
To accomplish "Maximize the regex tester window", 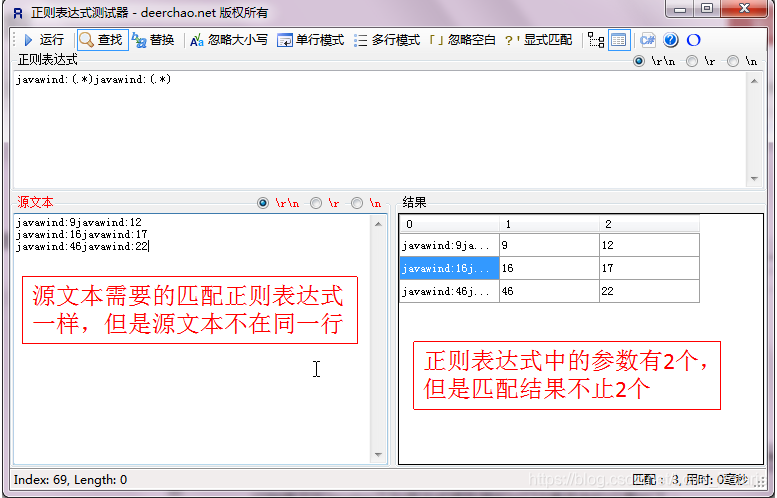I will click(x=708, y=8).
